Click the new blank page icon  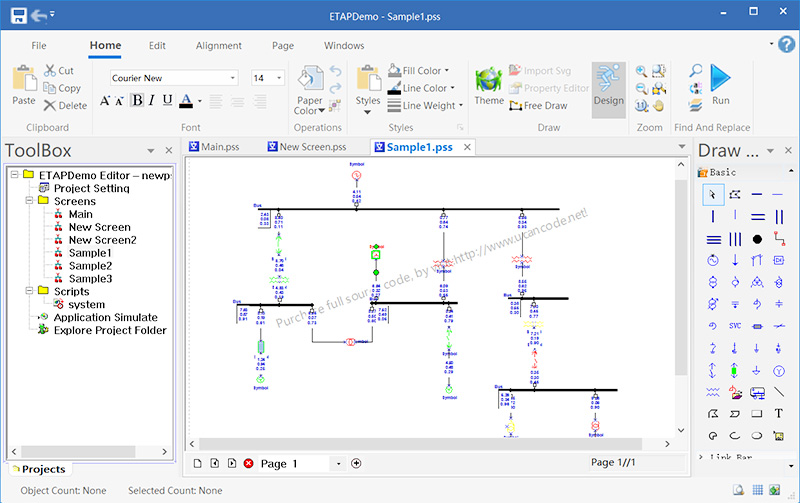click(198, 463)
